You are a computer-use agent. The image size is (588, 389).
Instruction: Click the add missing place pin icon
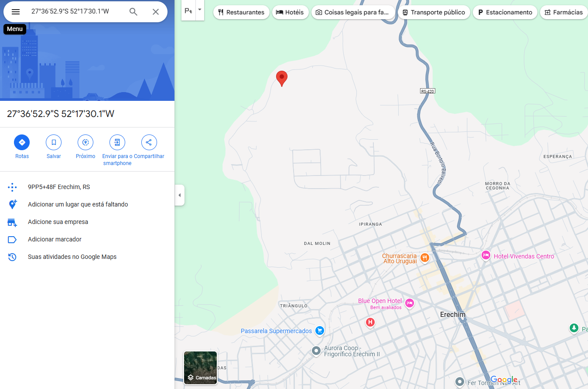[12, 204]
